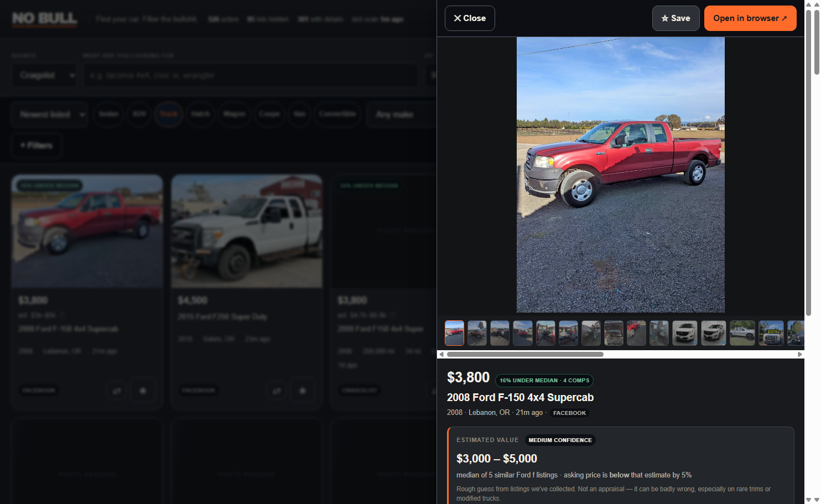Click the background search input field
The image size is (821, 504).
(x=251, y=75)
